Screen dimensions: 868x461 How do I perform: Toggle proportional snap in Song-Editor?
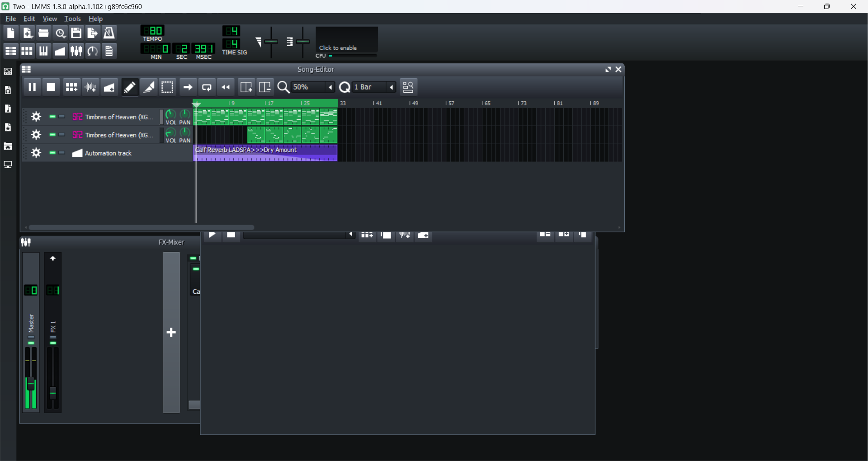408,87
